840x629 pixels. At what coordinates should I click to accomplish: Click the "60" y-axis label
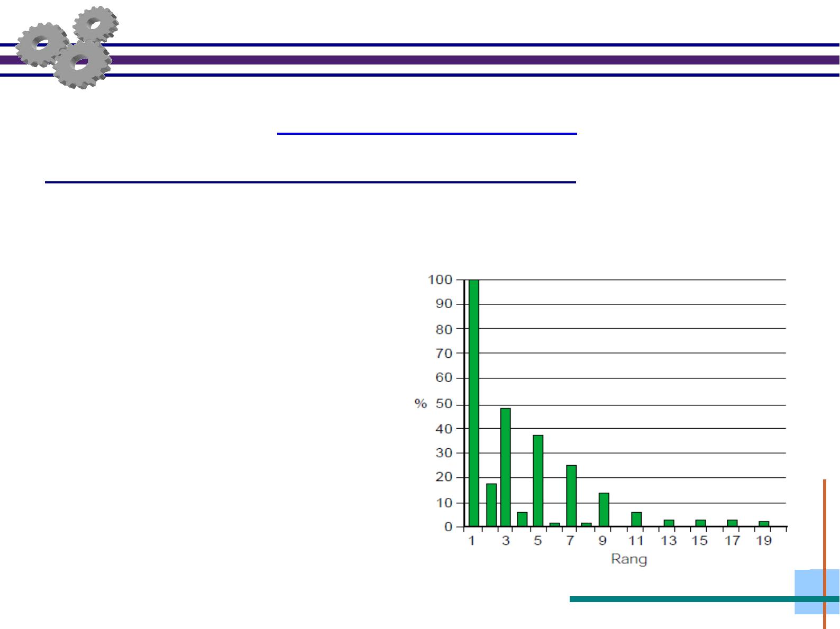click(x=444, y=378)
